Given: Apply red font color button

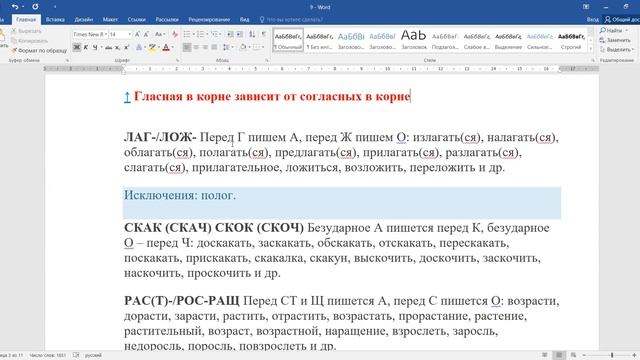Looking at the screenshot, I should tap(166, 47).
